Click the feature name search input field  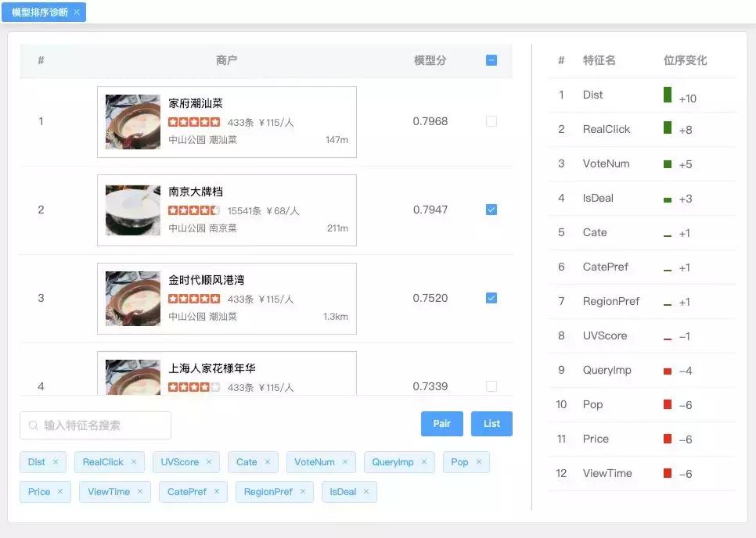tap(94, 425)
